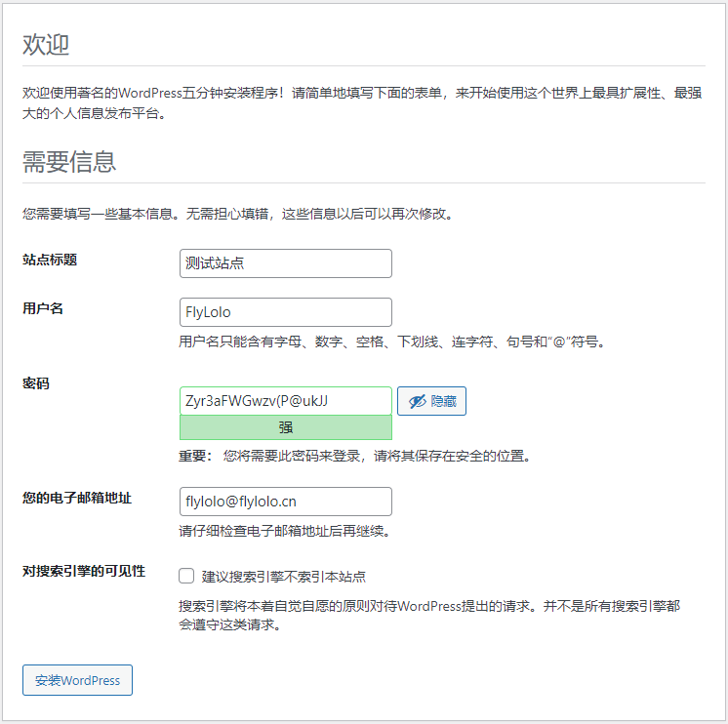The height and width of the screenshot is (724, 728).
Task: Click the 安装WordPress button
Action: click(x=77, y=680)
